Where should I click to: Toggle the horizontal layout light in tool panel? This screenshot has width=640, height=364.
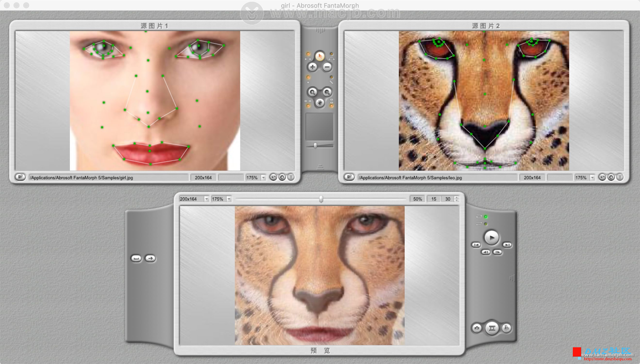tap(308, 106)
